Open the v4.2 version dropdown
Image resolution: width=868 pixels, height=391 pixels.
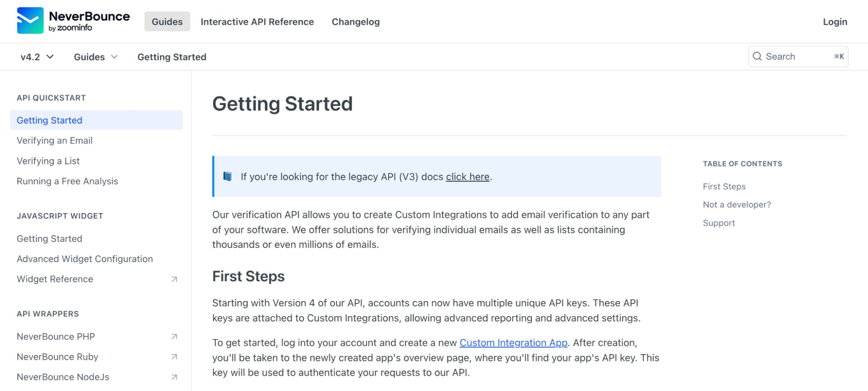[x=37, y=57]
